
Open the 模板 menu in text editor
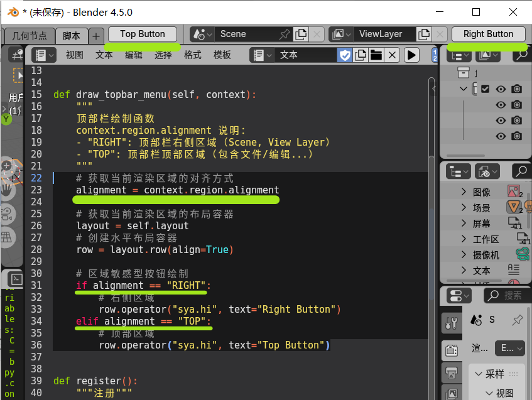(222, 55)
